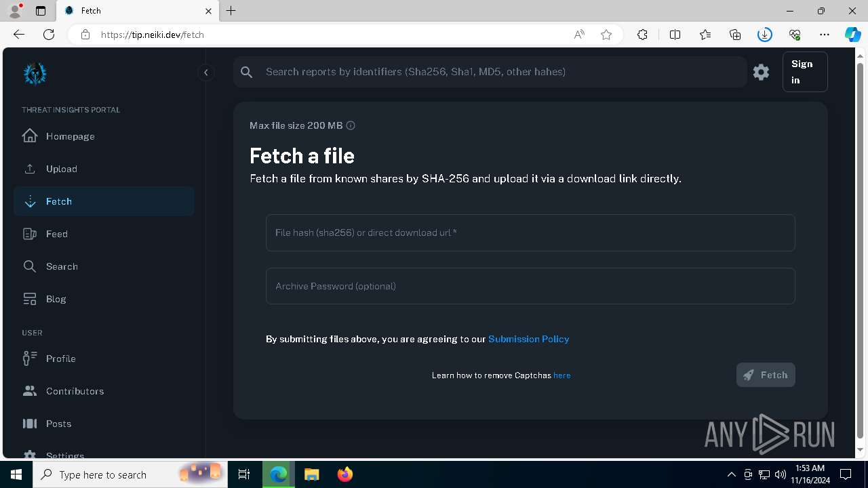The image size is (868, 488).
Task: Click the Search magnifier icon in the sidebar
Action: click(30, 266)
